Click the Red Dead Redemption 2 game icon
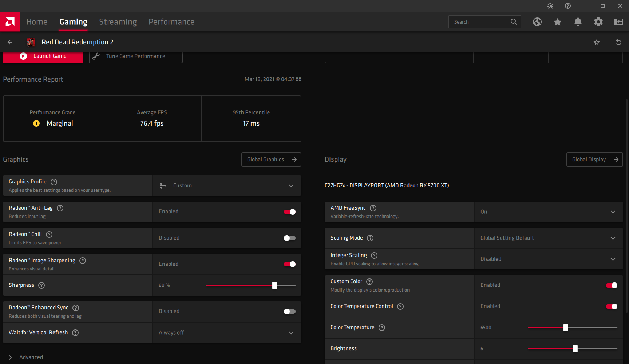629x364 pixels. coord(31,42)
